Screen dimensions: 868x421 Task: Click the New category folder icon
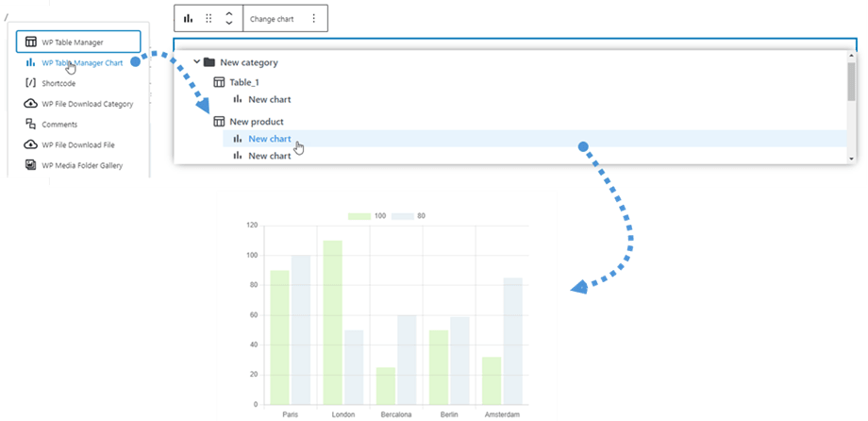pyautogui.click(x=209, y=62)
